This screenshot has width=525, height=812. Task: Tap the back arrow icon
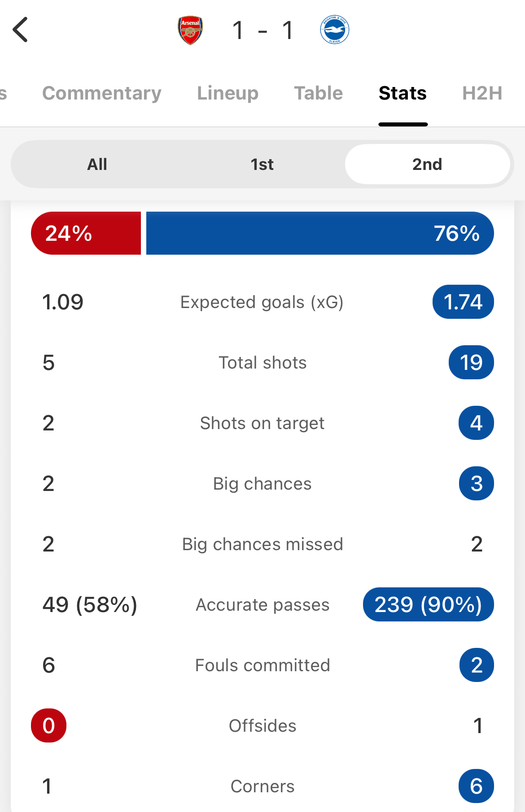click(20, 30)
